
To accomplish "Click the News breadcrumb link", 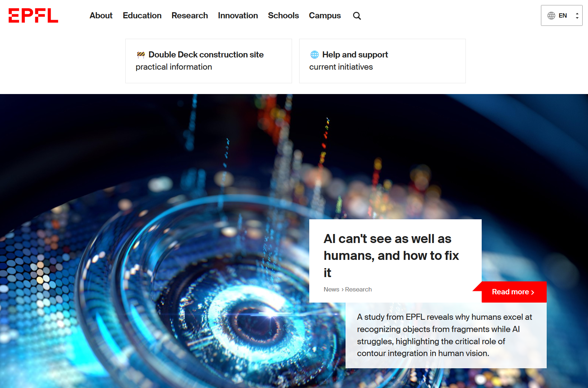I will point(331,289).
